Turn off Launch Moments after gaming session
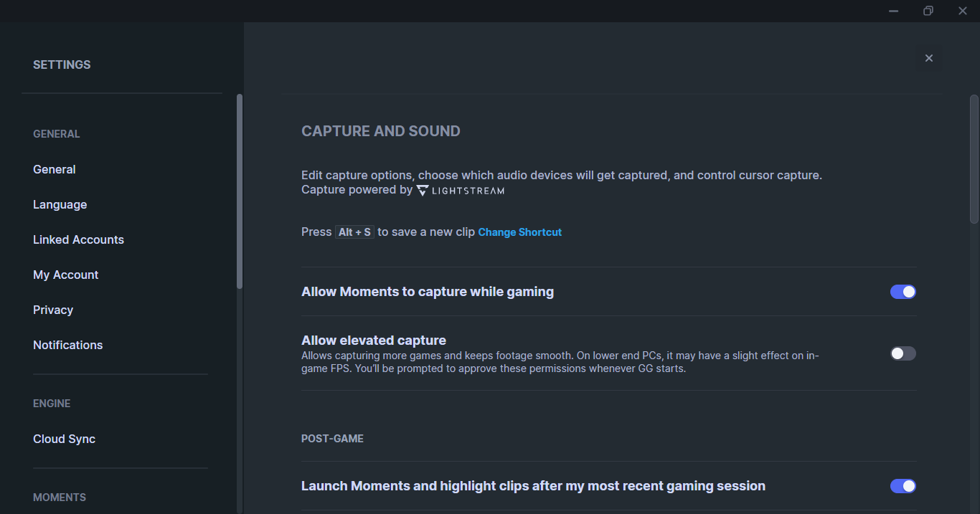 click(903, 486)
